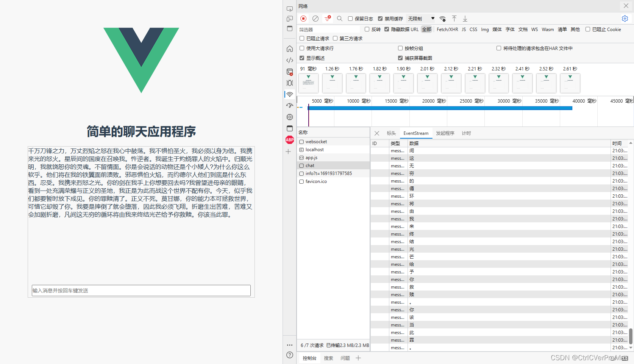
Task: Open Memory gear tool in sidebar
Action: click(290, 117)
